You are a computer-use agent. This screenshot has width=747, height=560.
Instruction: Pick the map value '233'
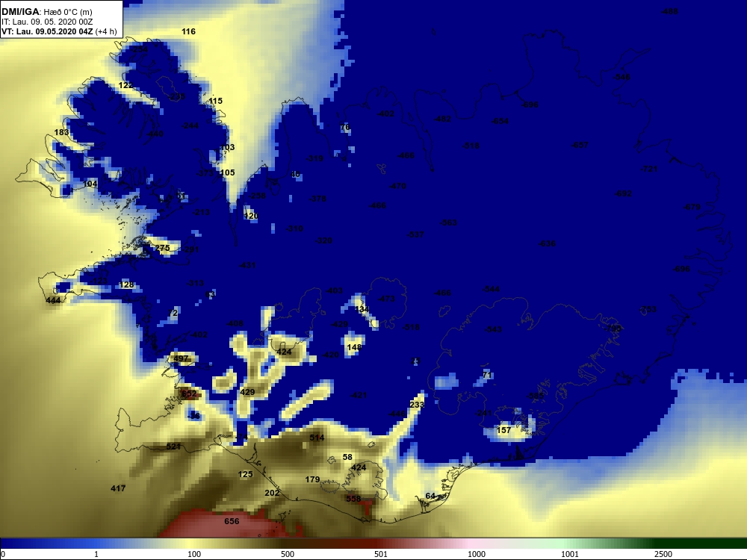pyautogui.click(x=417, y=404)
